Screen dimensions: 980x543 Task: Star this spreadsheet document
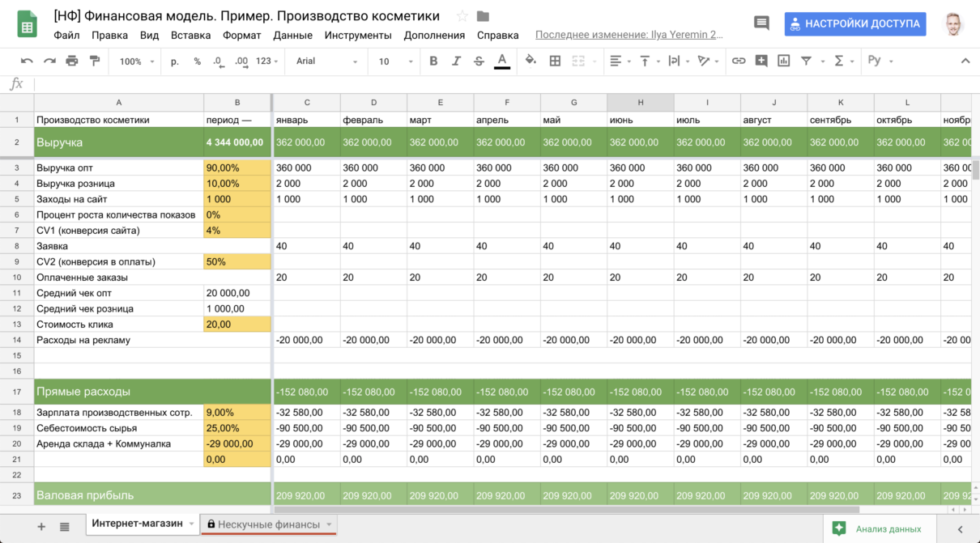(462, 16)
